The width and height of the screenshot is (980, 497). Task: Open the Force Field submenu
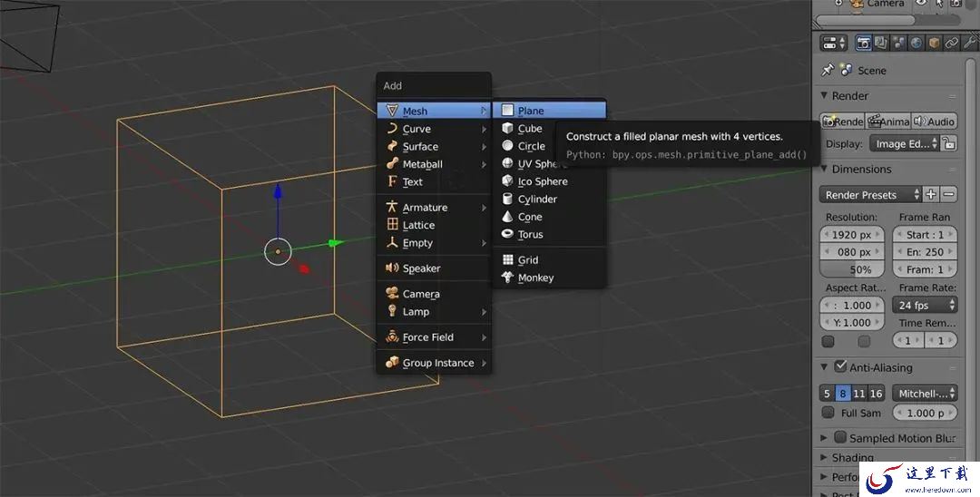point(434,337)
